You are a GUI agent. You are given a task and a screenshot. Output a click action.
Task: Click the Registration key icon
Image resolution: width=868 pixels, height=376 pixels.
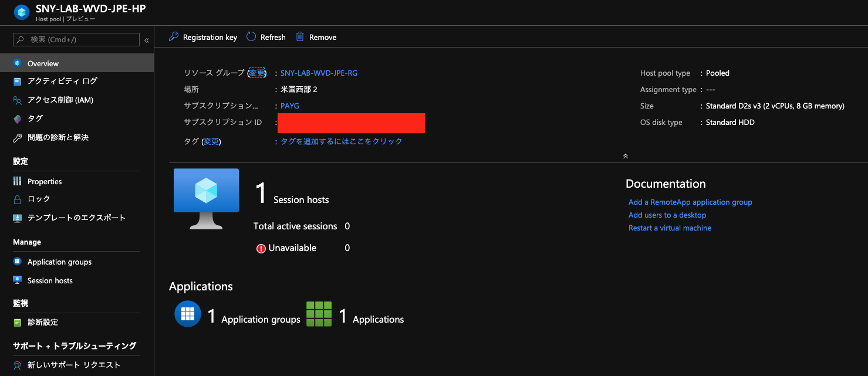[173, 37]
